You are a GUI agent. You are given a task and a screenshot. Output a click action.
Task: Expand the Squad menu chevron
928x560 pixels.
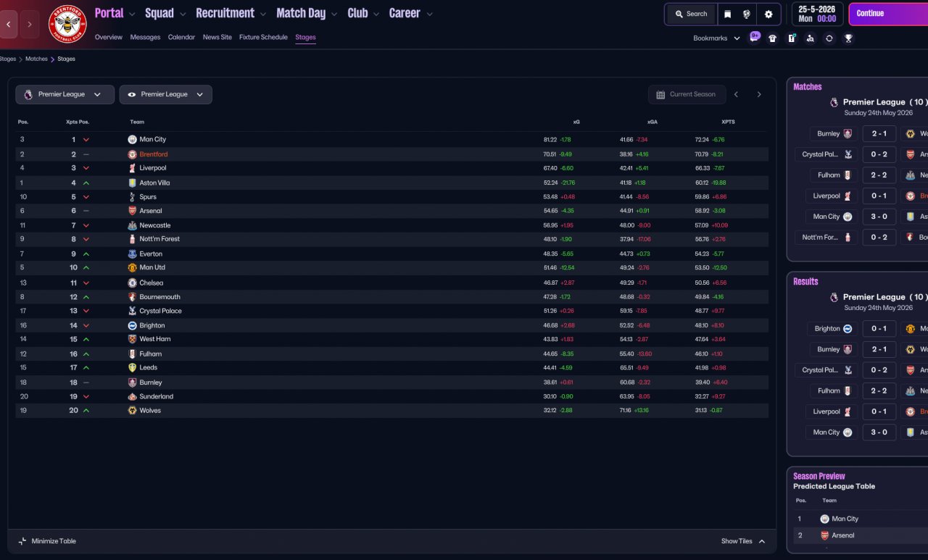point(182,14)
